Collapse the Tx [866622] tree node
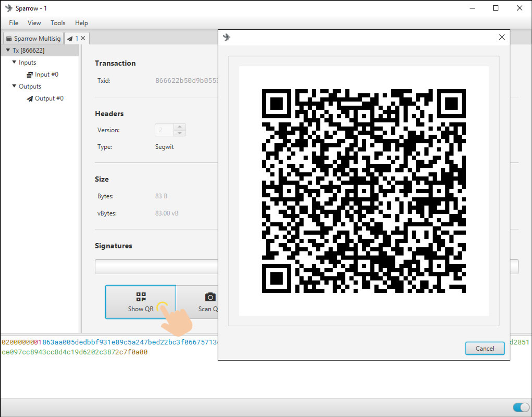Screen dimensions: 532x417 tap(8, 50)
